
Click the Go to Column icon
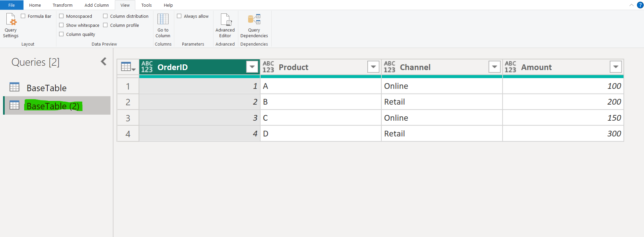click(163, 20)
